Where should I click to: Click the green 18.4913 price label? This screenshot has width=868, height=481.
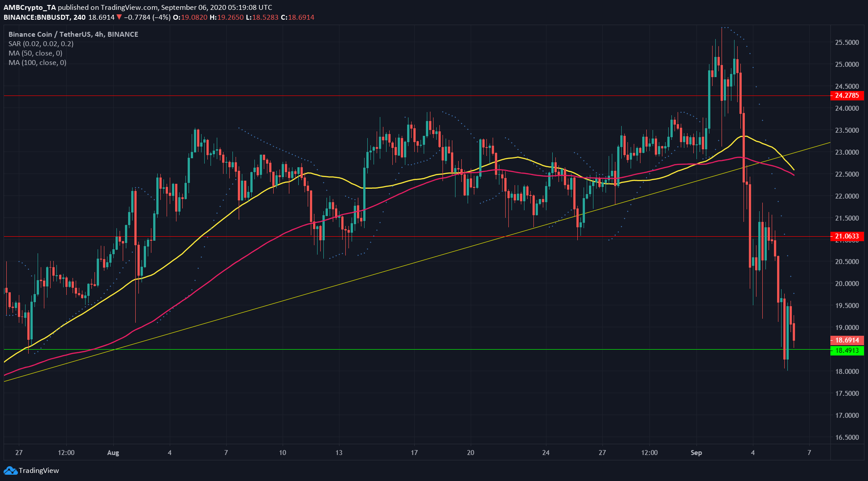click(847, 351)
